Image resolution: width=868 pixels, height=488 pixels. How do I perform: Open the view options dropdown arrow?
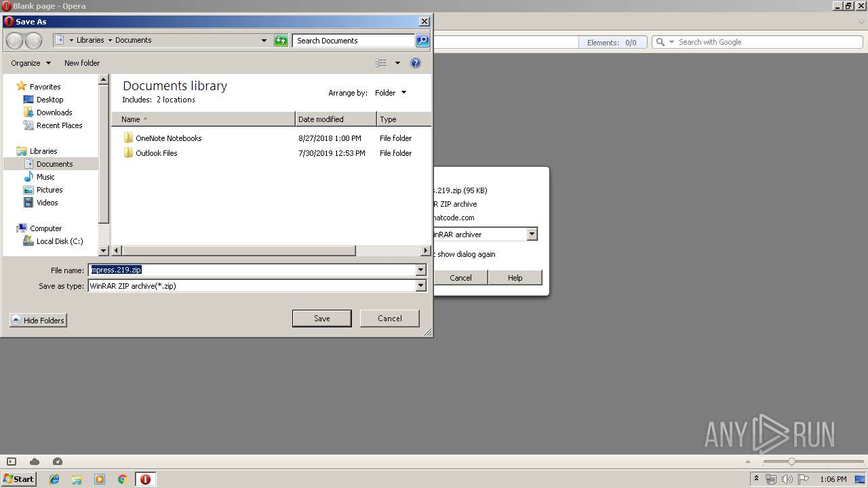click(397, 63)
